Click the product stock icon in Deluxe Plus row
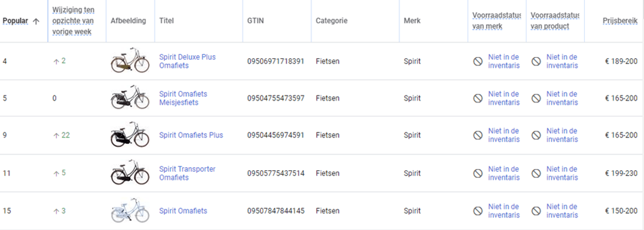The height and width of the screenshot is (230, 644). 536,61
